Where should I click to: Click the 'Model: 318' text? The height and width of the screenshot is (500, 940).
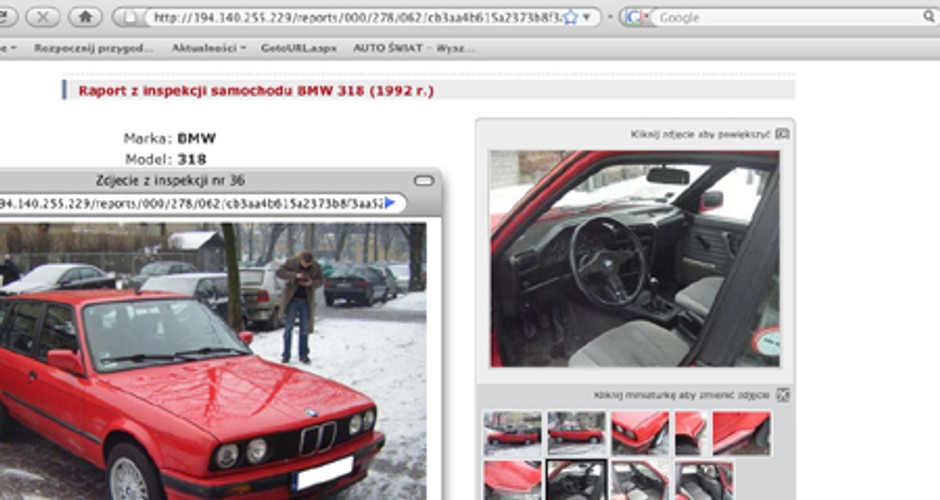166,159
